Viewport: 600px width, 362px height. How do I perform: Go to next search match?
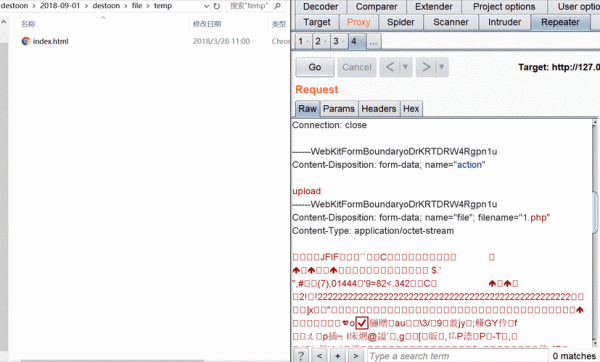pos(355,356)
